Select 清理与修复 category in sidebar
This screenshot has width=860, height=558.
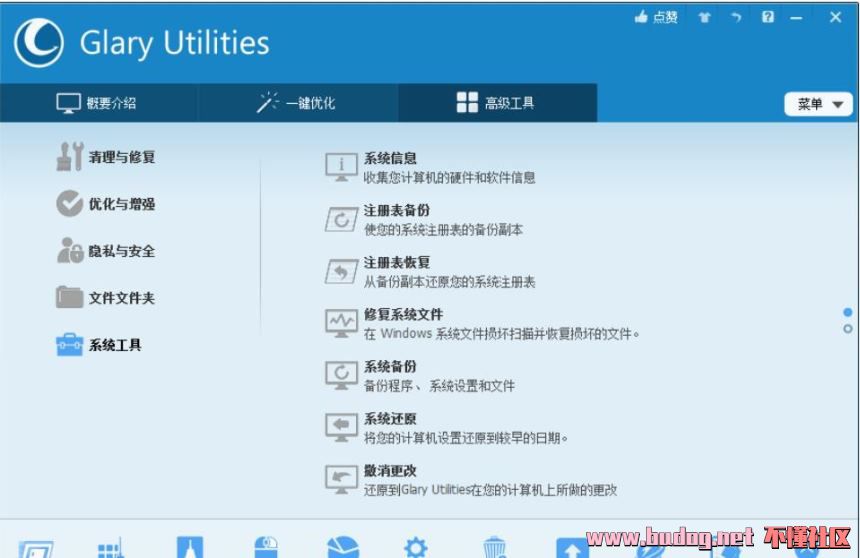[106, 157]
